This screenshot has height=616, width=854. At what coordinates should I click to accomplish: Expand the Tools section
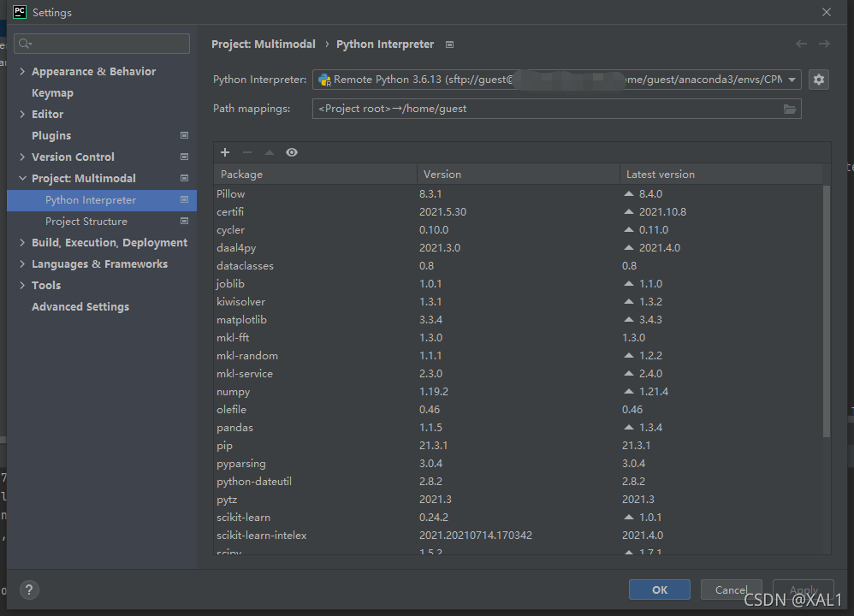[22, 285]
